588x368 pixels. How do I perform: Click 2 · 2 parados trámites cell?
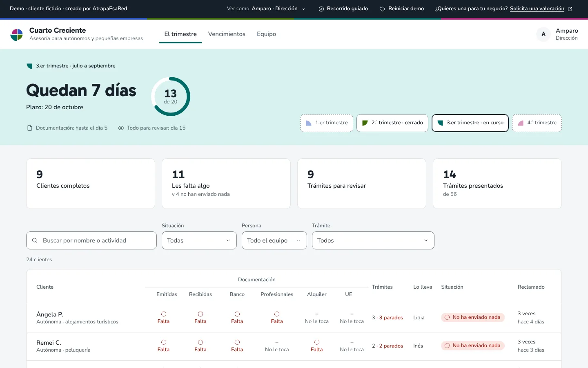[x=388, y=346]
